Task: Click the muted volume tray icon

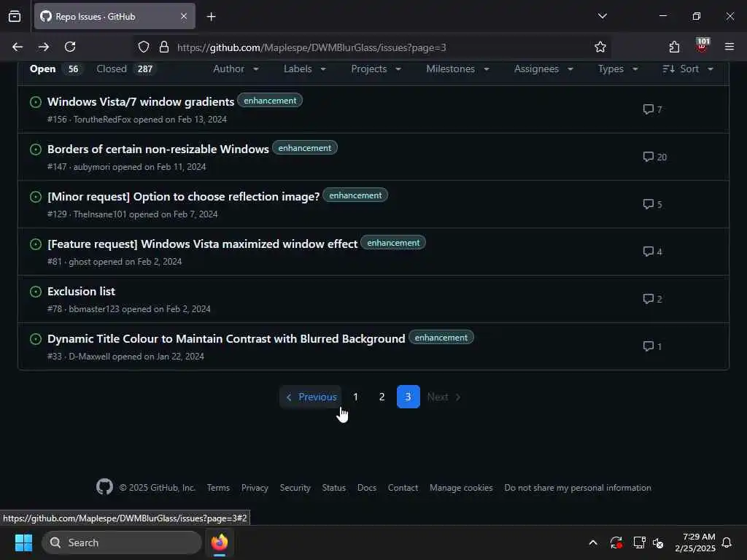Action: (659, 542)
